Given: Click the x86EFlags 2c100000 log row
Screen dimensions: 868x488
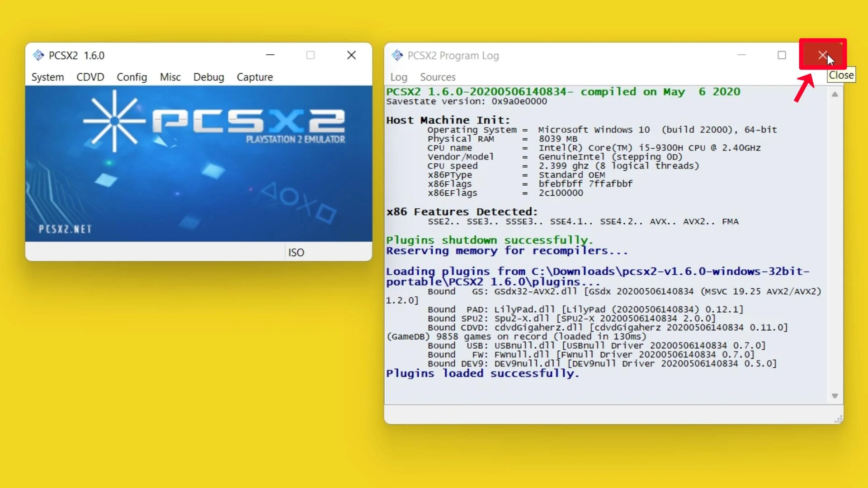Looking at the screenshot, I should tap(505, 193).
